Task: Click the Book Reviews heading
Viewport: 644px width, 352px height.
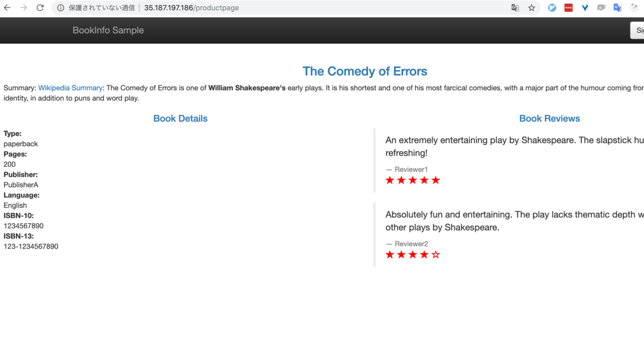Action: coord(550,119)
